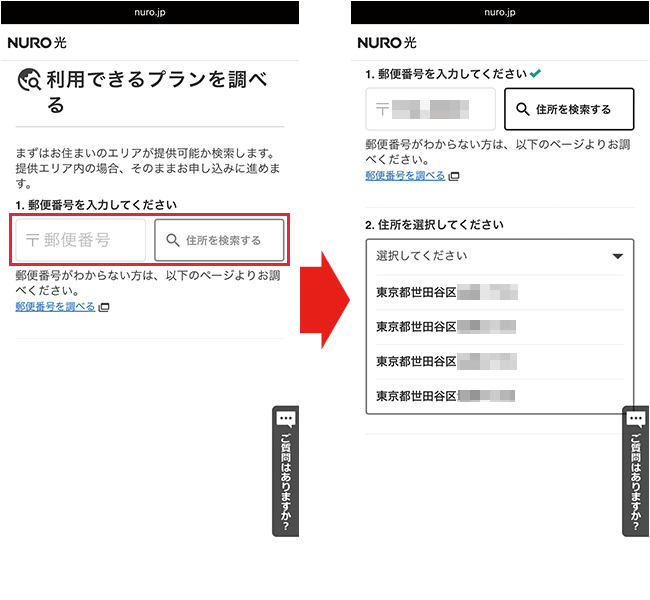Image resolution: width=650 pixels, height=600 pixels.
Task: Open the ご質問はありますか？ chat tab on left screen
Action: click(286, 471)
